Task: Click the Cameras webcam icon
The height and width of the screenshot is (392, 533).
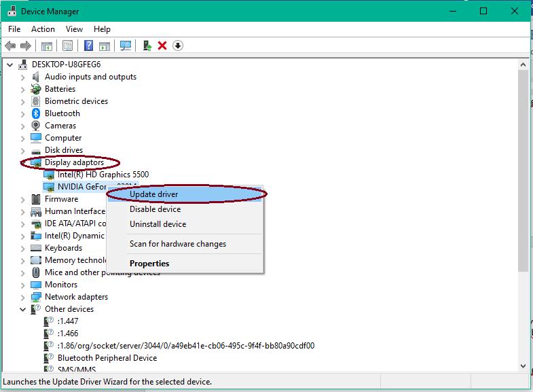Action: click(x=36, y=126)
